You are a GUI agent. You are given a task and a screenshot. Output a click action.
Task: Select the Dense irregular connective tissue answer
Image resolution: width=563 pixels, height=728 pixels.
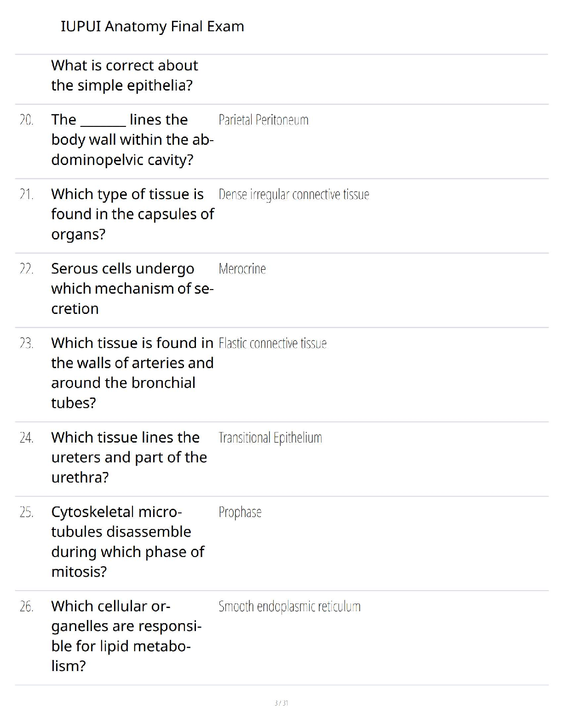pyautogui.click(x=293, y=194)
